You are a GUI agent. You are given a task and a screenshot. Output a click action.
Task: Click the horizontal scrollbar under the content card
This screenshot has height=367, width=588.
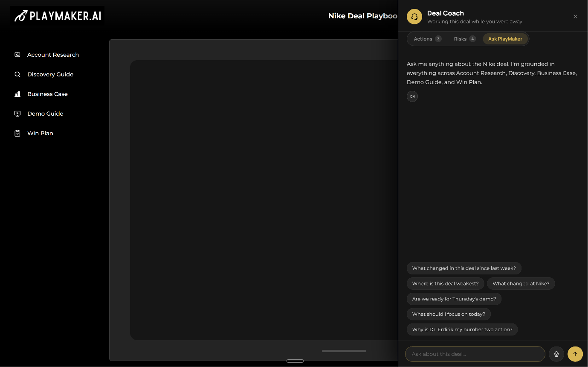coord(344,351)
